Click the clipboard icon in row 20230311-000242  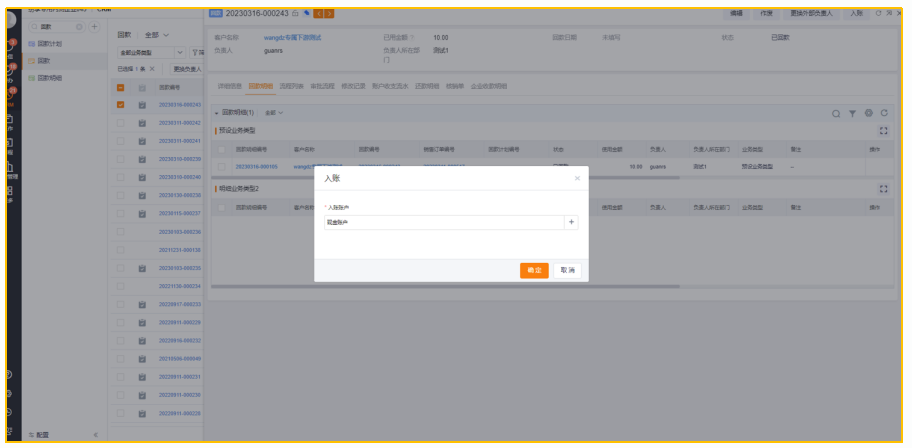[x=142, y=123]
